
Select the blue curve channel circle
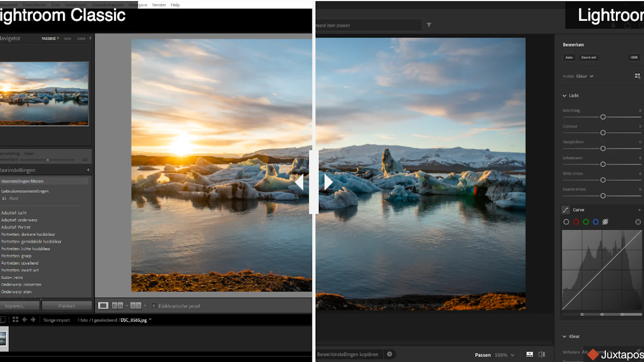596,222
